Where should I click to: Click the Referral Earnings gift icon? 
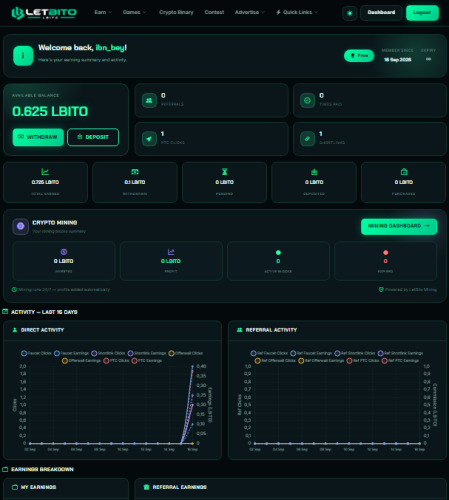coord(146,487)
